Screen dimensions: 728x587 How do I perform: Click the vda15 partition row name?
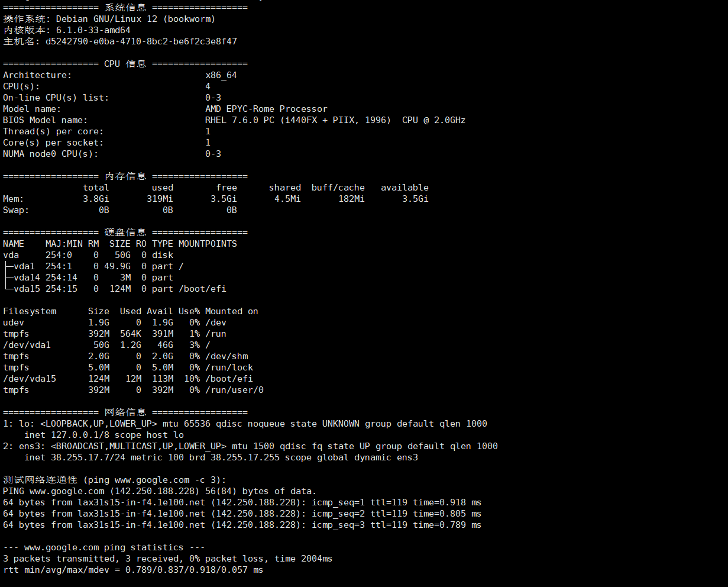27,289
